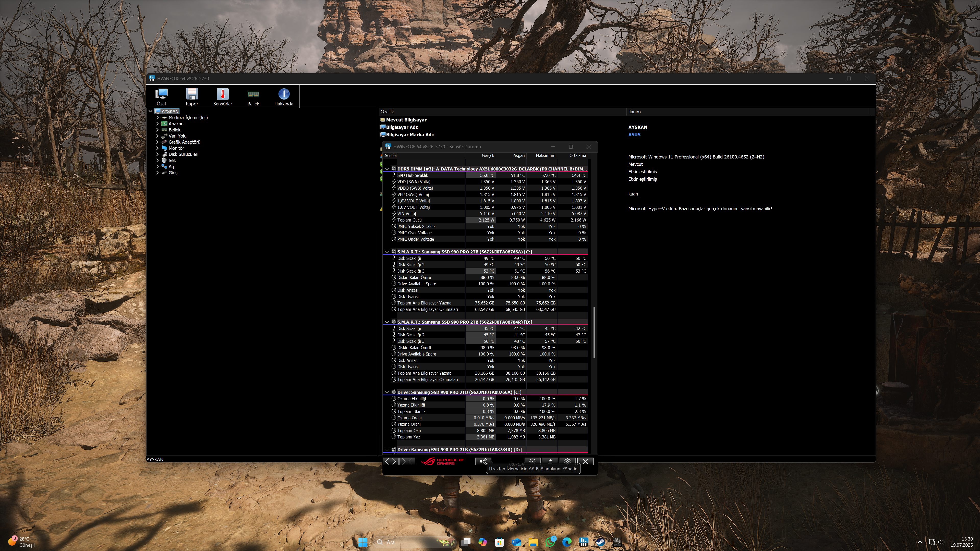
Task: Open the Özet summary toolbar icon
Action: (161, 96)
